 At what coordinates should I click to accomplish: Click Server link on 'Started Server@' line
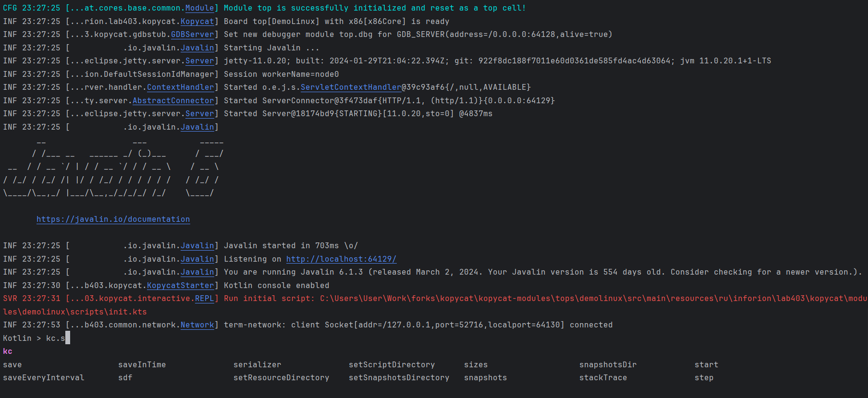[x=200, y=114]
